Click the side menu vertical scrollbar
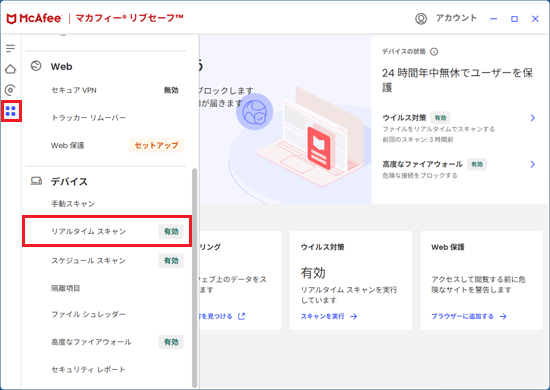 (195, 278)
